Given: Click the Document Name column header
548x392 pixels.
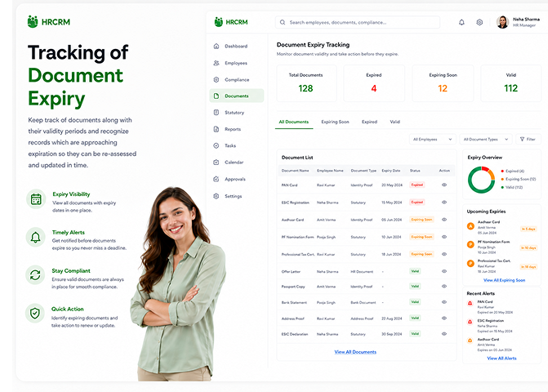Looking at the screenshot, I should pos(296,171).
